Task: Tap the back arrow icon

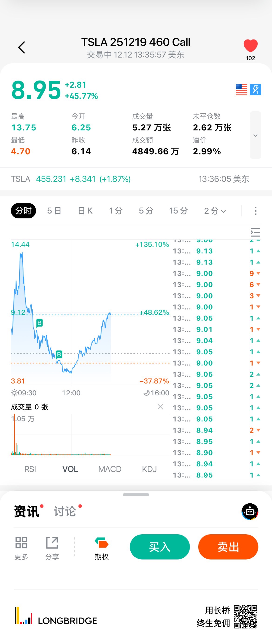Action: click(x=22, y=47)
